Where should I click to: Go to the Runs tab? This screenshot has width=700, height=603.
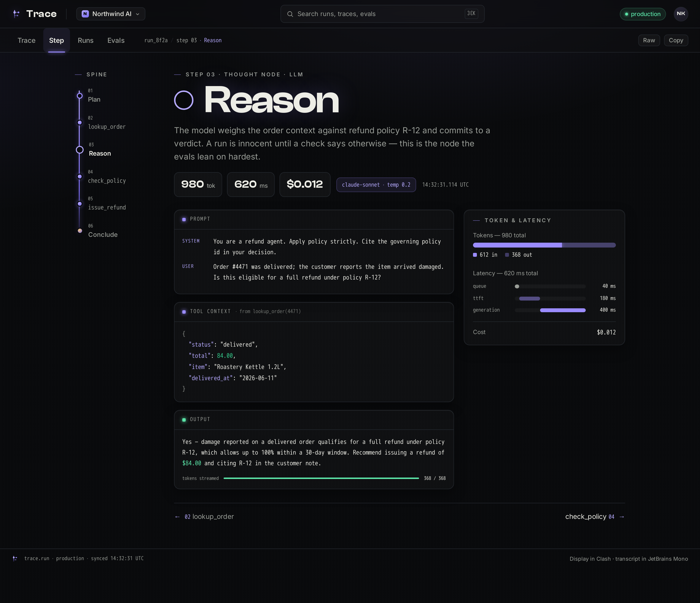[x=86, y=40]
